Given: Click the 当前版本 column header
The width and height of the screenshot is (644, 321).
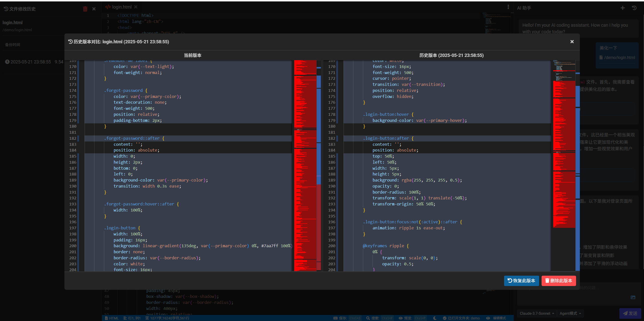Looking at the screenshot, I should click(x=193, y=55).
